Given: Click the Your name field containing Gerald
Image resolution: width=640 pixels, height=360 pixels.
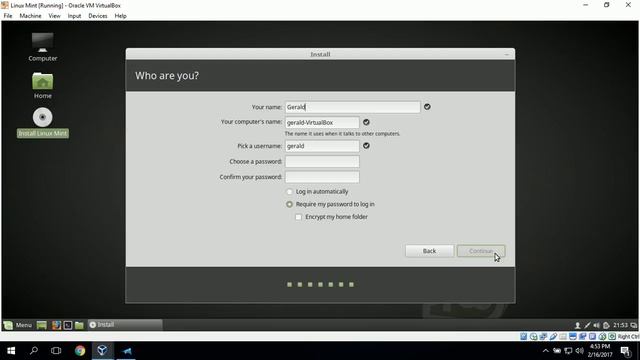Looking at the screenshot, I should [x=352, y=107].
